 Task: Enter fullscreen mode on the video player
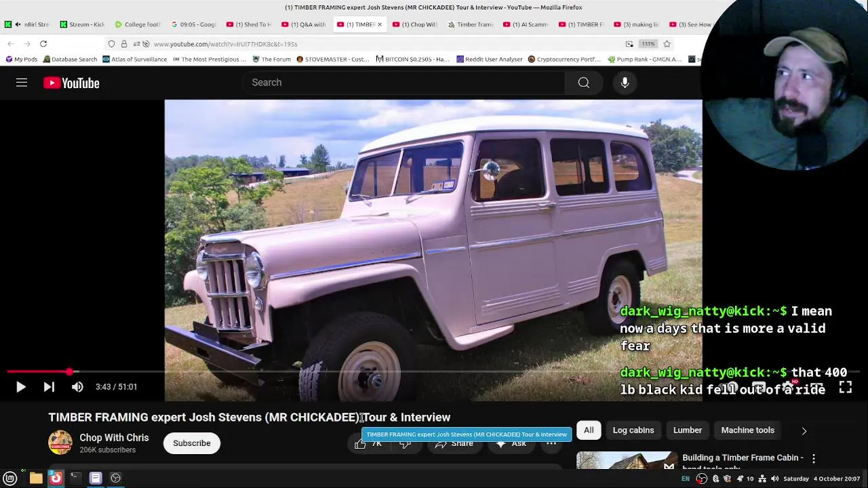tap(846, 387)
